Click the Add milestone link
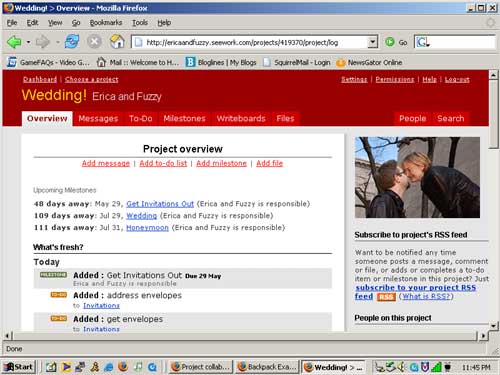500x375 pixels. (x=221, y=163)
